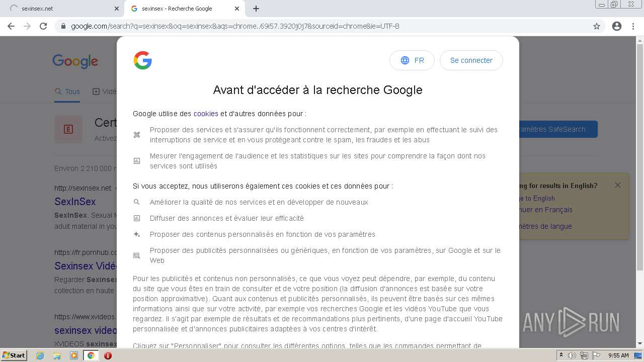Open the volume speaker tray icon
The width and height of the screenshot is (644, 362).
(572, 355)
